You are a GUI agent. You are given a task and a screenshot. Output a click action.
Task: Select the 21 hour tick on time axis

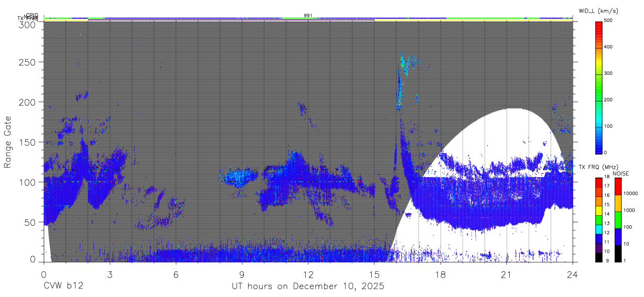coord(507,274)
